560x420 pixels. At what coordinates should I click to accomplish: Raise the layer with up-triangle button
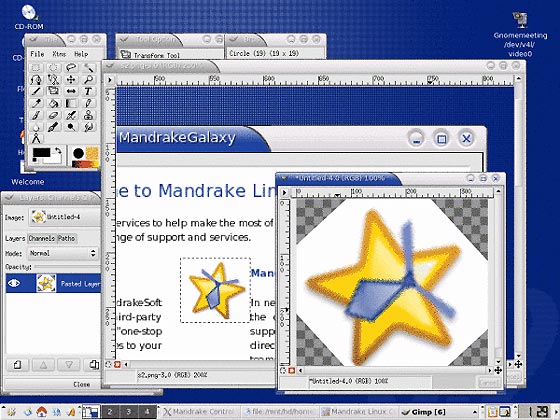(x=43, y=365)
